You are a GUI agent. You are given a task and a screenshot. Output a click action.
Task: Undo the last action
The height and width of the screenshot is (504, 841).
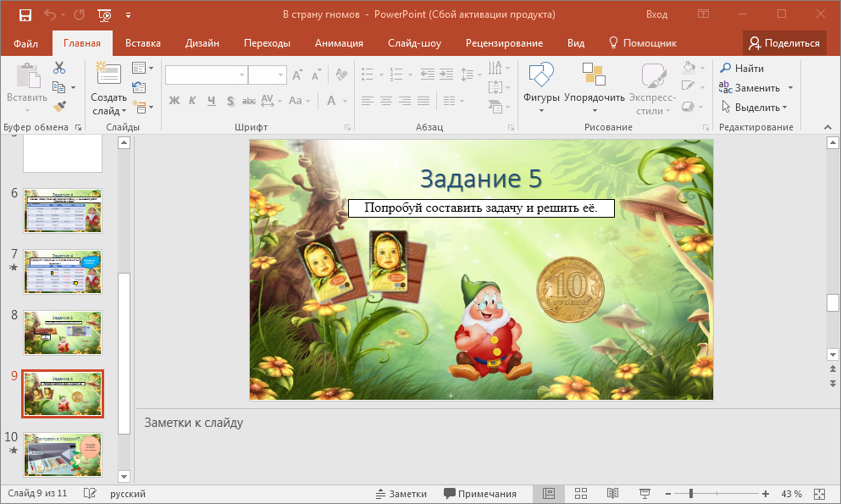click(50, 15)
